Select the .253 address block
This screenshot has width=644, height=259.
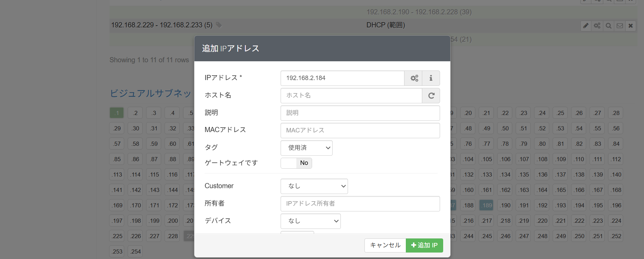coord(117,251)
